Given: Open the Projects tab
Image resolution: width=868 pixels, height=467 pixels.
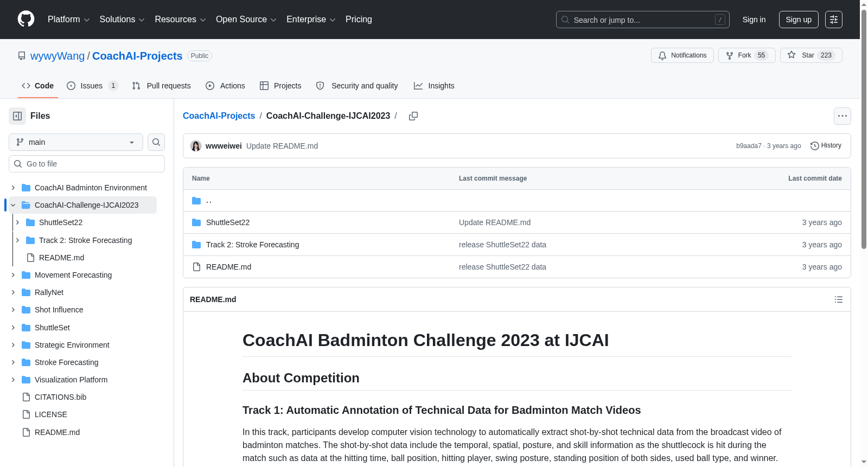Looking at the screenshot, I should [280, 86].
